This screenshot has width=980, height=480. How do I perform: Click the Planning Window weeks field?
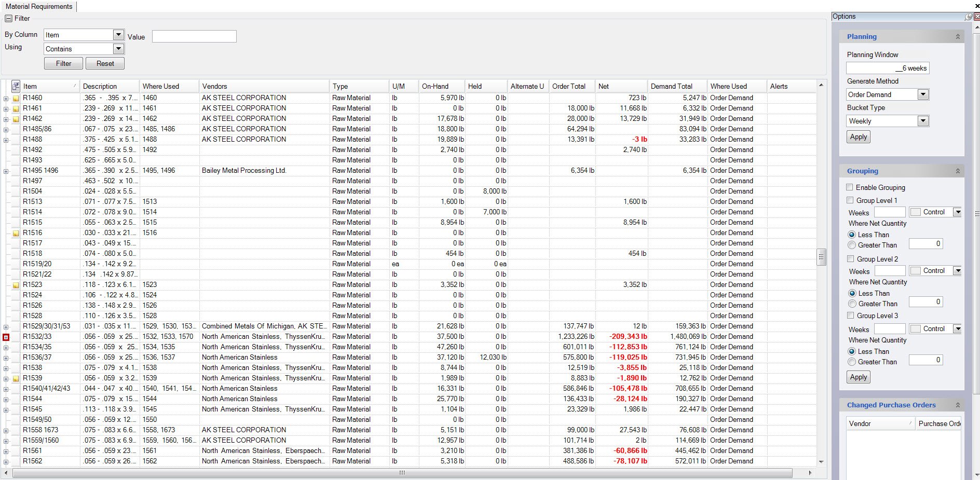(888, 68)
